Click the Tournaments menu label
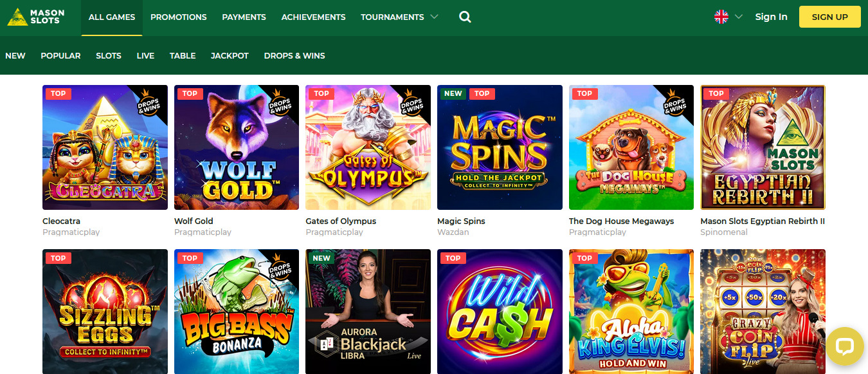 tap(392, 17)
